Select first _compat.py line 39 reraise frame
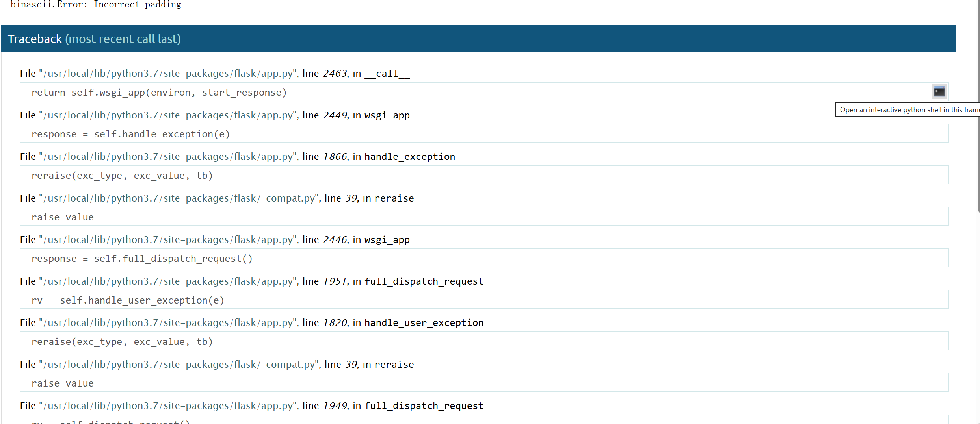The height and width of the screenshot is (424, 980). 217,198
